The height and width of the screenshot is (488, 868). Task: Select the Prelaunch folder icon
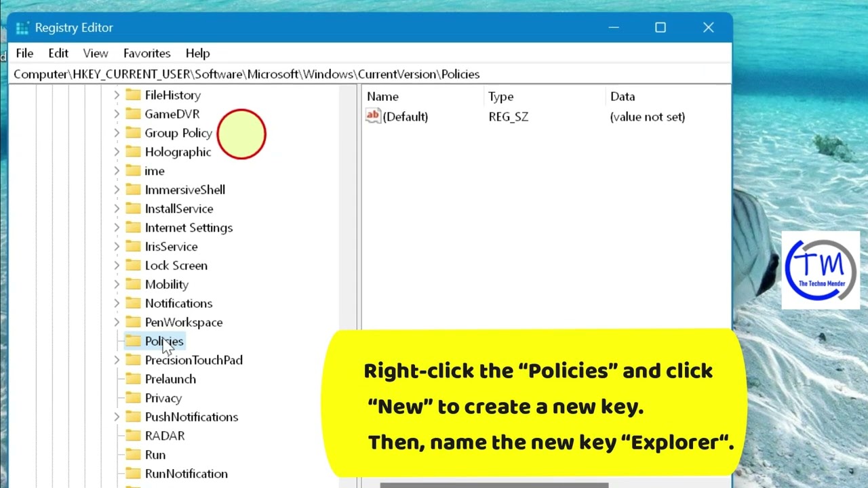tap(133, 379)
